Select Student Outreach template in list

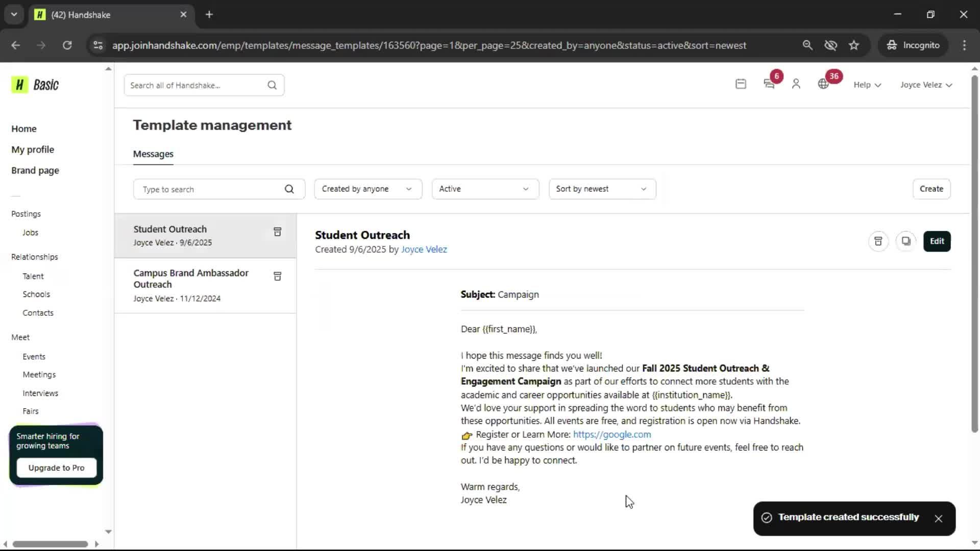click(x=205, y=236)
